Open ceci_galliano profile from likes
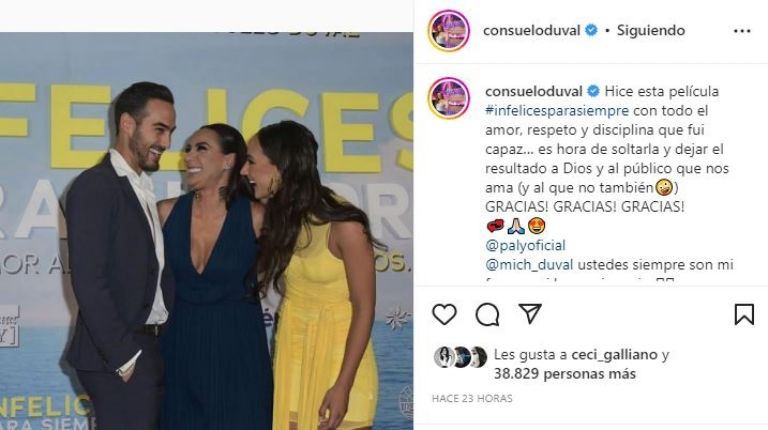Screen dimensions: 768x430 pyautogui.click(x=614, y=355)
